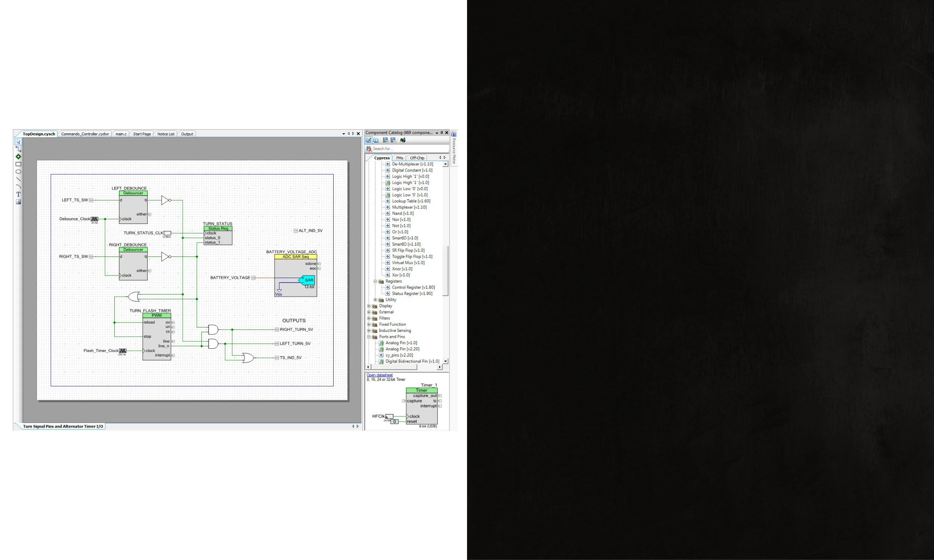Open the Off-Chip catalog tab

[x=417, y=158]
